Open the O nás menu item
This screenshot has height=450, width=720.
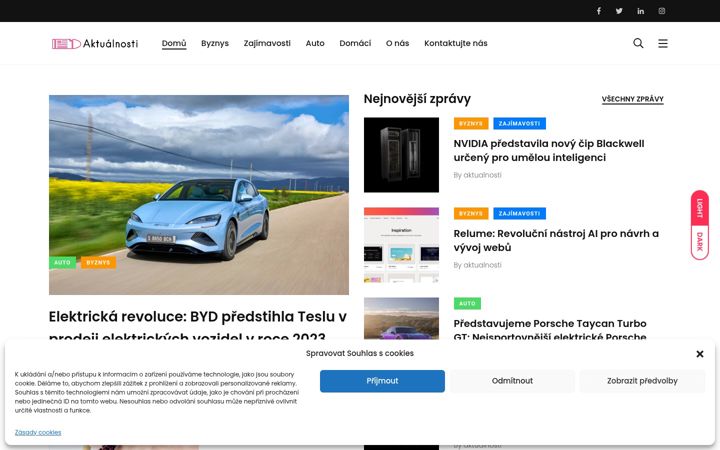tap(397, 43)
